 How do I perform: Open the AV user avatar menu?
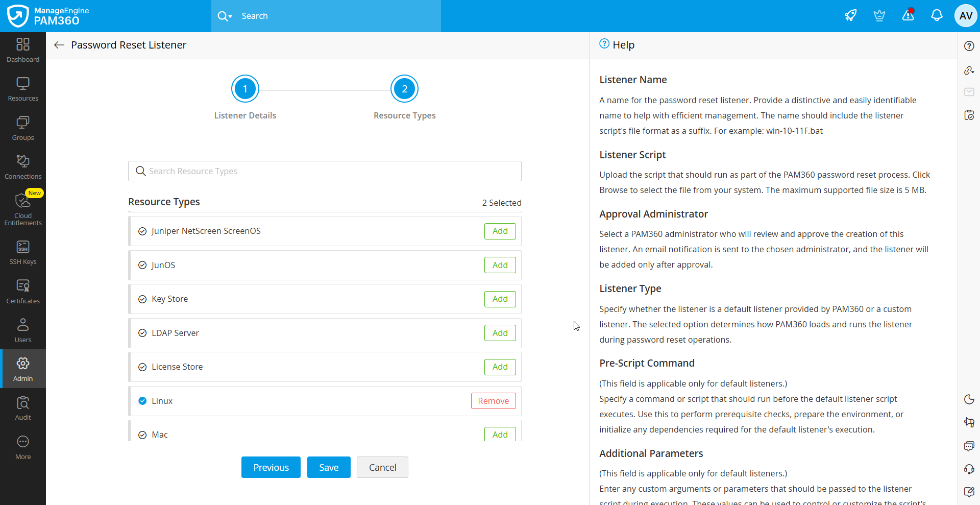(x=966, y=16)
